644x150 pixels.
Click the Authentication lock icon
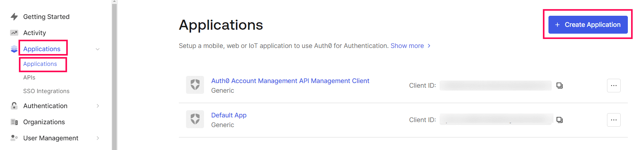click(14, 106)
